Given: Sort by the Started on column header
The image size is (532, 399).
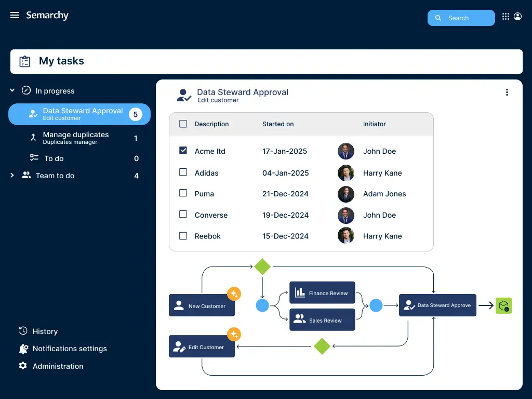Looking at the screenshot, I should tap(278, 124).
